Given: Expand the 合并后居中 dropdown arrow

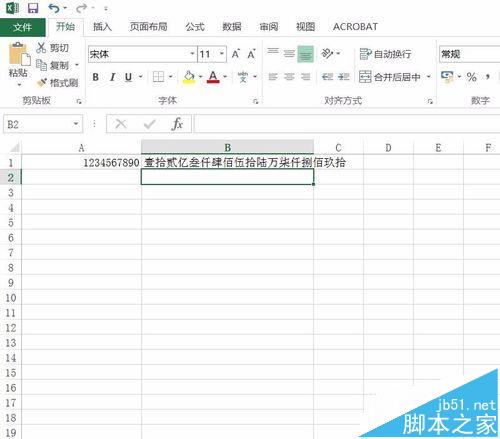Looking at the screenshot, I should [429, 77].
